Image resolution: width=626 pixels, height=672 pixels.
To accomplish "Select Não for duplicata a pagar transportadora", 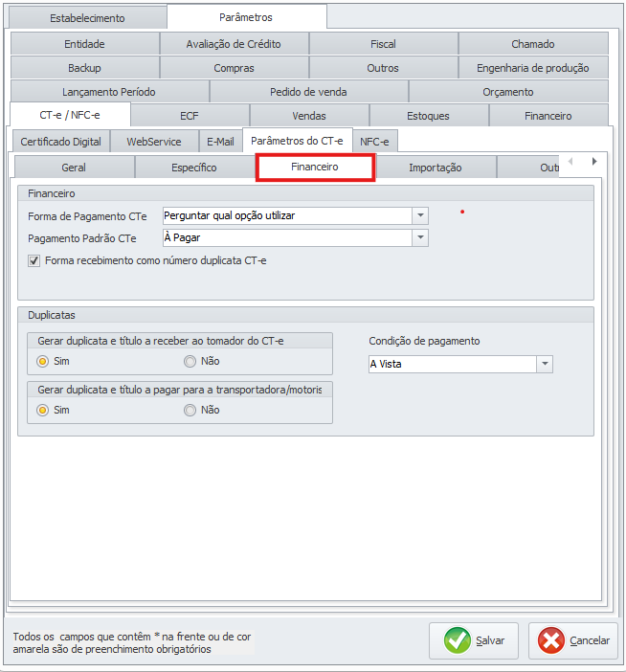I will tap(190, 410).
